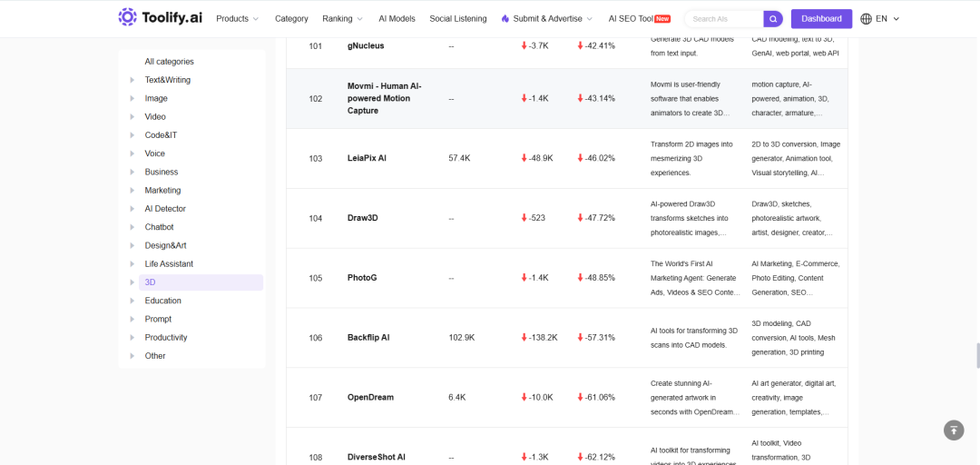Go to Social Listening page
This screenshot has height=465, width=980.
point(458,19)
